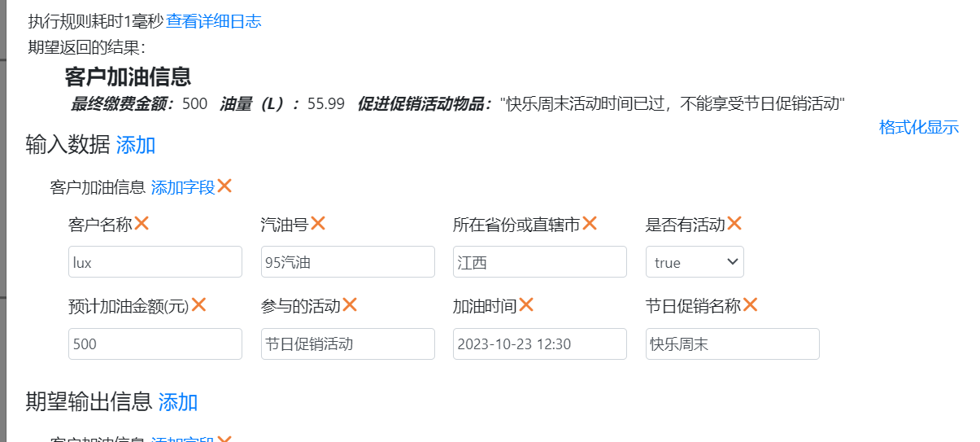Viewport: 980px width, 442px height.
Task: Open the 是否有活动 true/false dropdown
Action: pos(695,262)
